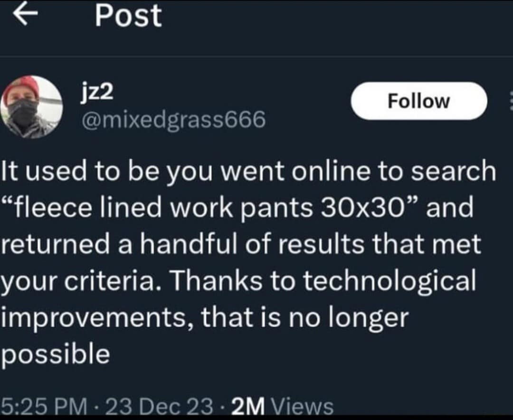The width and height of the screenshot is (513, 420).
Task: Click the word "search" in the post
Action: pos(453,171)
